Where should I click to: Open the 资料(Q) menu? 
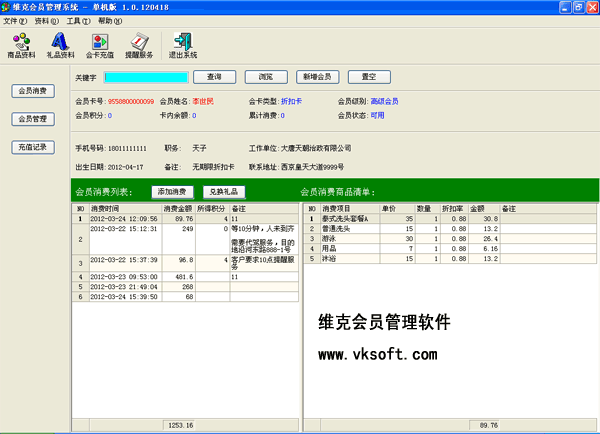click(x=46, y=20)
